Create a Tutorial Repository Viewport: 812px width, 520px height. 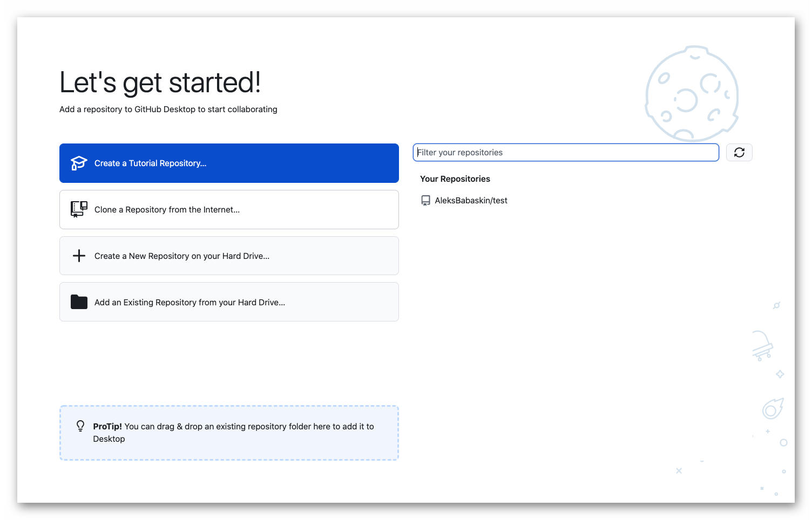click(229, 163)
